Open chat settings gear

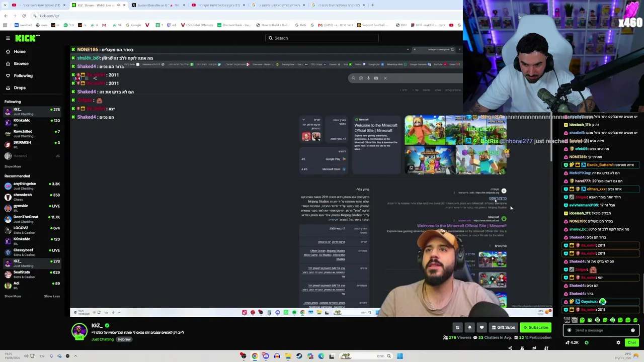(x=618, y=343)
